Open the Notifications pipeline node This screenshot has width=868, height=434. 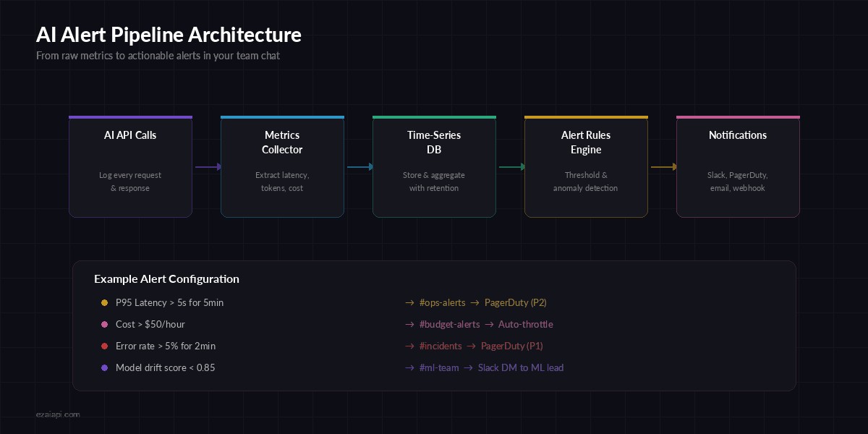coord(738,165)
